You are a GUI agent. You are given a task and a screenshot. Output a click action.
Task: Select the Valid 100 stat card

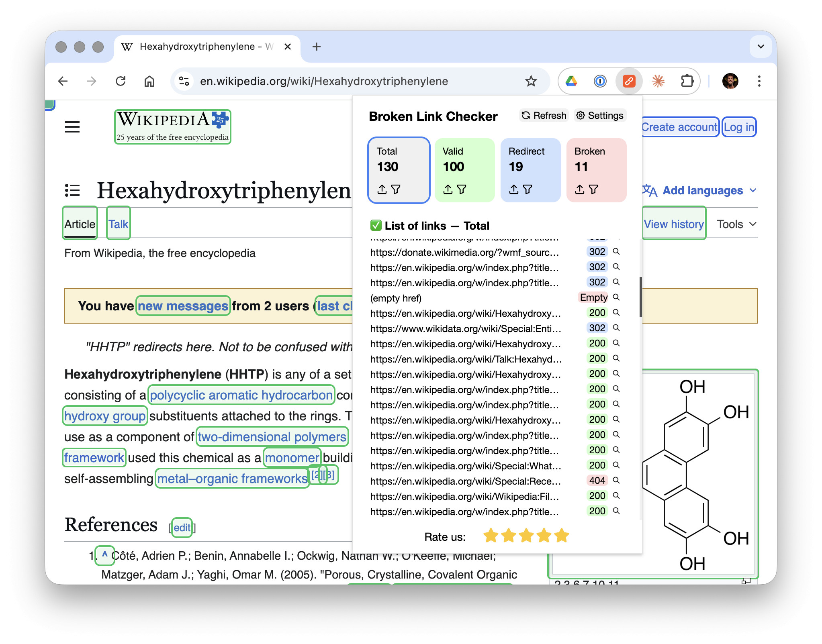[464, 170]
